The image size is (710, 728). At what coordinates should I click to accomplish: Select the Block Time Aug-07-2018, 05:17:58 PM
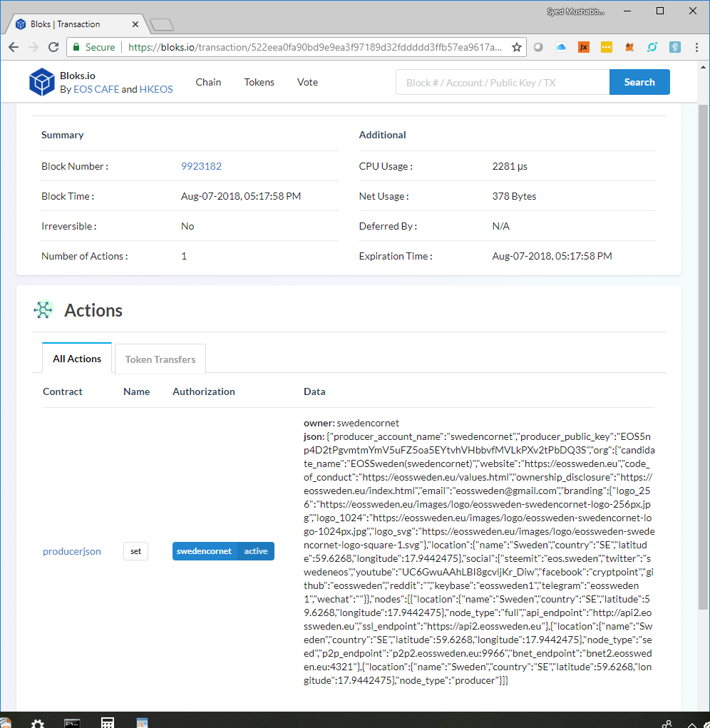click(241, 196)
